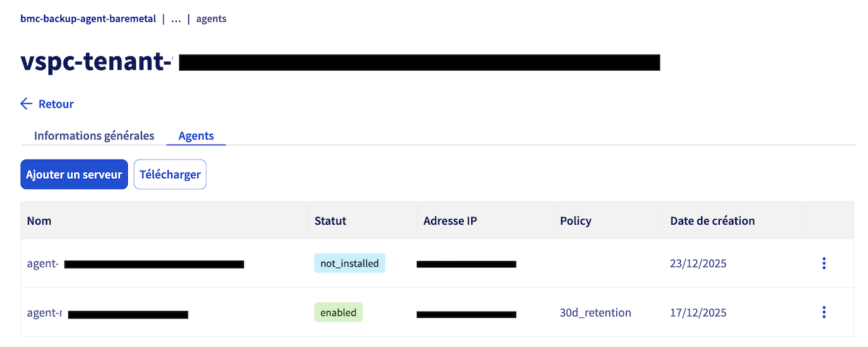This screenshot has width=868, height=347.
Task: Click the Adresse IP column header
Action: click(450, 221)
